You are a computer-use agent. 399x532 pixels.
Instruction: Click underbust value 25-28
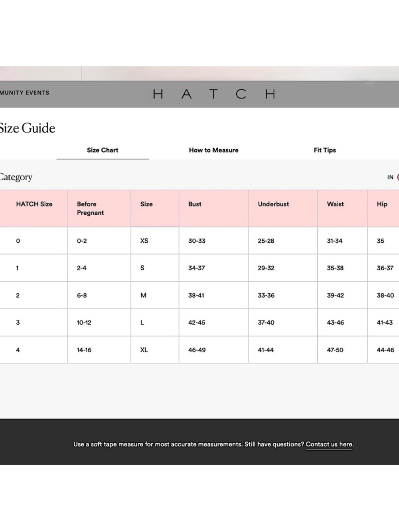[x=266, y=241]
